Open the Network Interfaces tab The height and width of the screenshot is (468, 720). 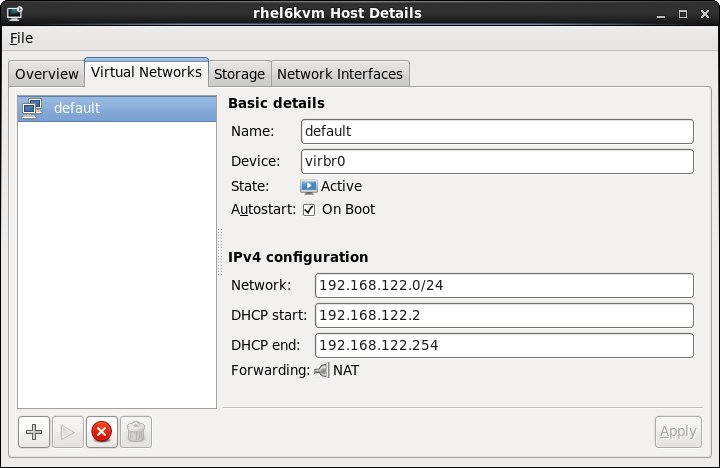(x=339, y=74)
